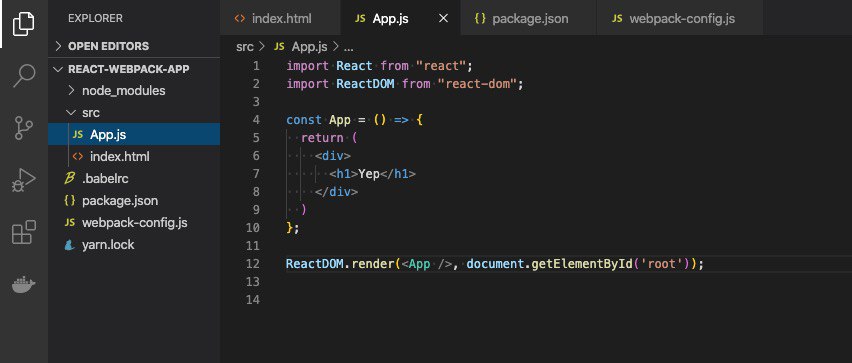The height and width of the screenshot is (363, 852).
Task: Switch to the App.js tab
Action: (x=400, y=18)
